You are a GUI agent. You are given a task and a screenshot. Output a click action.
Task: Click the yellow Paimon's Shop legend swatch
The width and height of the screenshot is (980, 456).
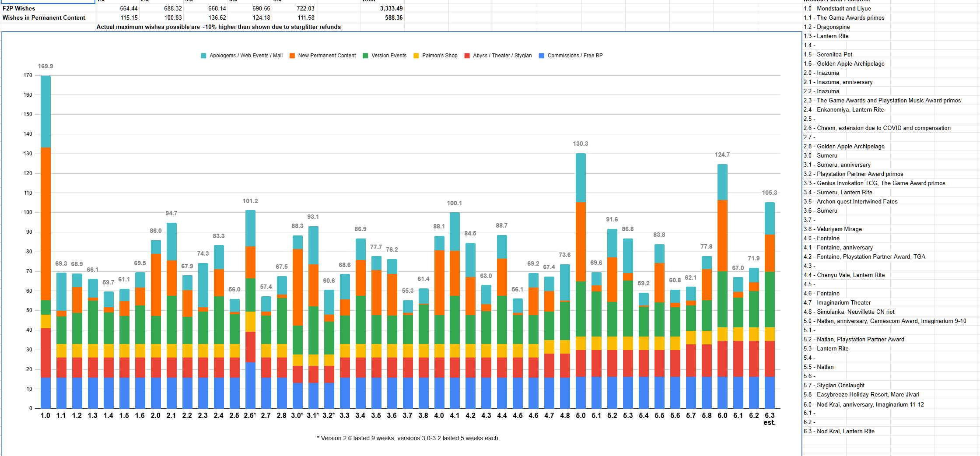tap(416, 56)
